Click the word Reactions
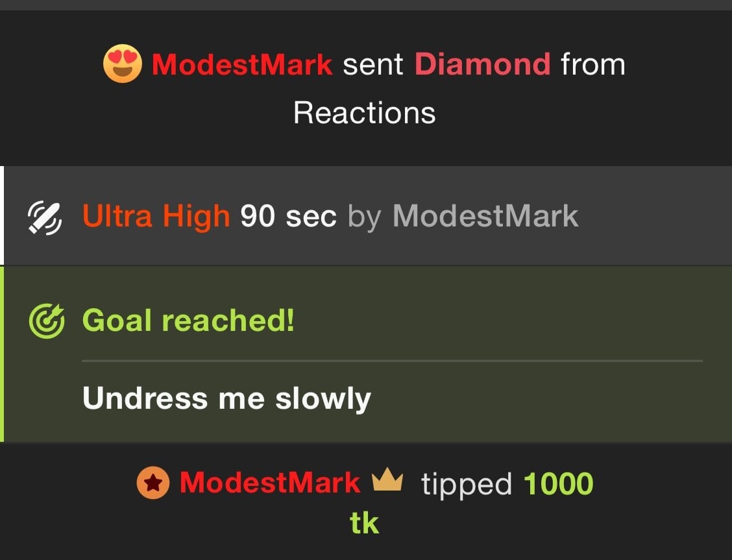 pyautogui.click(x=365, y=113)
